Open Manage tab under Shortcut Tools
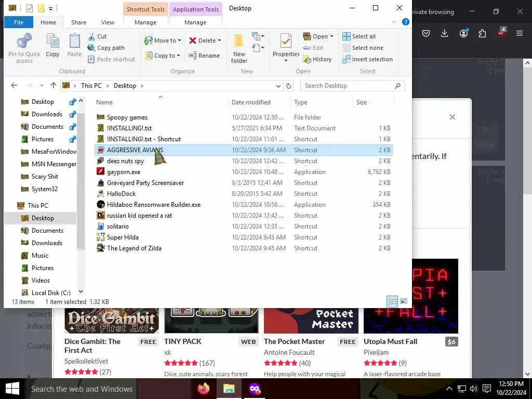Viewport: 532px width, 399px height. [x=145, y=22]
